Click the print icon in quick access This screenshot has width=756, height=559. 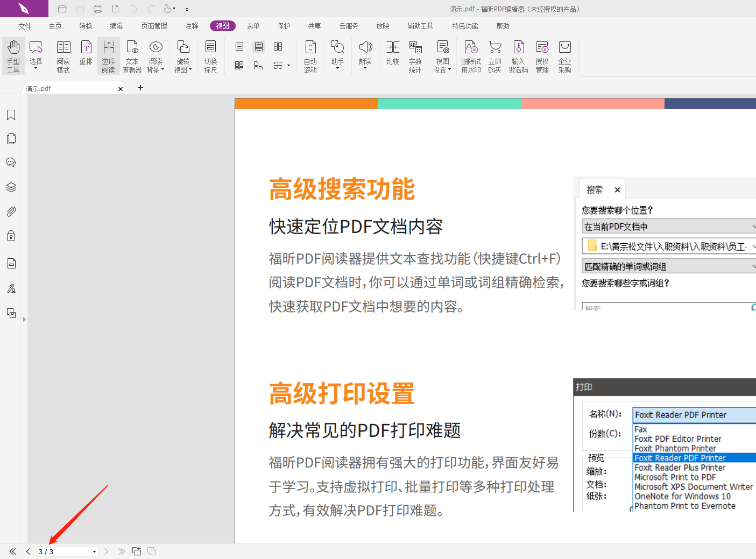[98, 9]
